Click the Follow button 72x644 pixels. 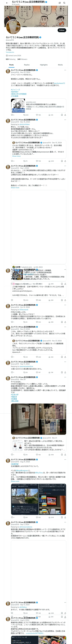[62, 30]
